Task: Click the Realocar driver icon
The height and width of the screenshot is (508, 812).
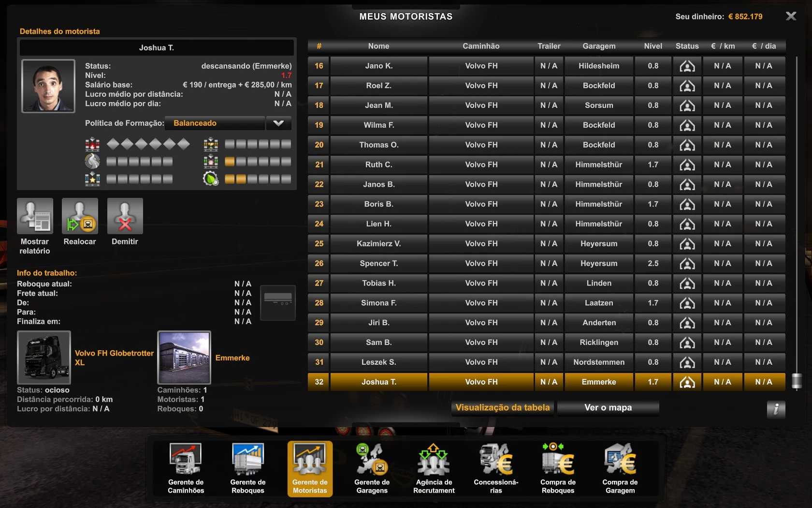Action: coord(80,216)
